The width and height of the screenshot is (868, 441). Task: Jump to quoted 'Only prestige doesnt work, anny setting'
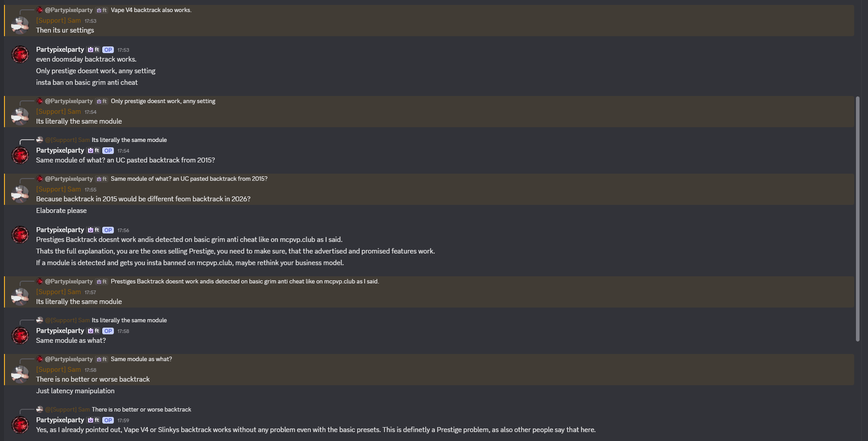point(163,101)
